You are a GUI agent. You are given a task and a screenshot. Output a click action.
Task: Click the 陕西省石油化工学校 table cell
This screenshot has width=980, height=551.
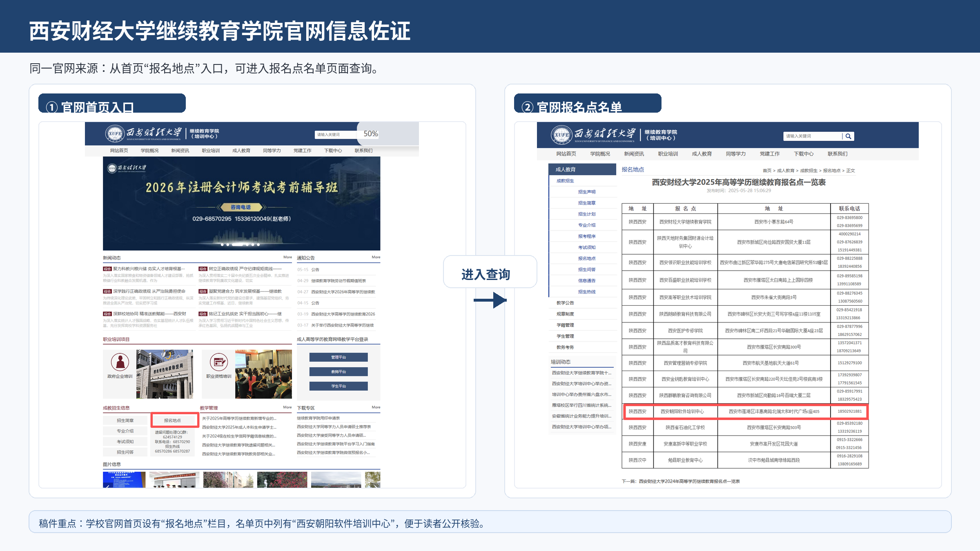point(686,427)
